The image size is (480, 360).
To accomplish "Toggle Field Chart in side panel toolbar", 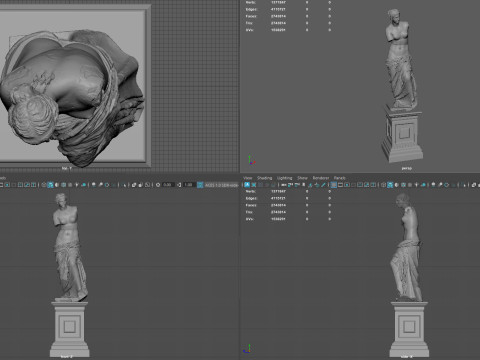I will pos(360,185).
